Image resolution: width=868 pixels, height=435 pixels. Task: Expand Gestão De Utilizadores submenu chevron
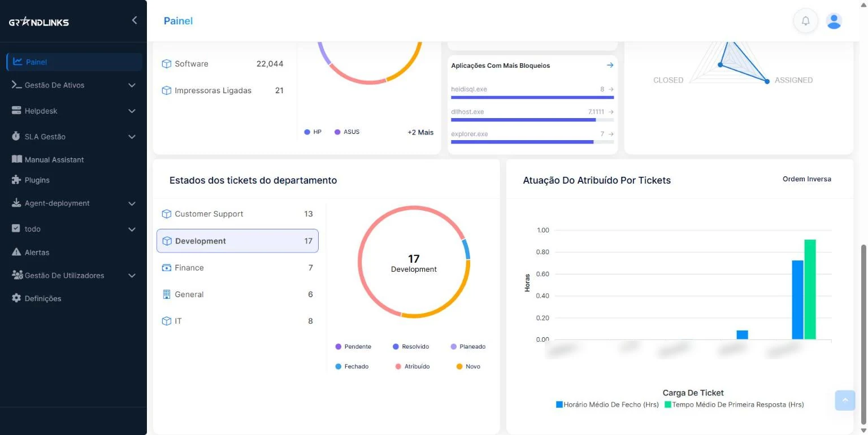pos(132,276)
